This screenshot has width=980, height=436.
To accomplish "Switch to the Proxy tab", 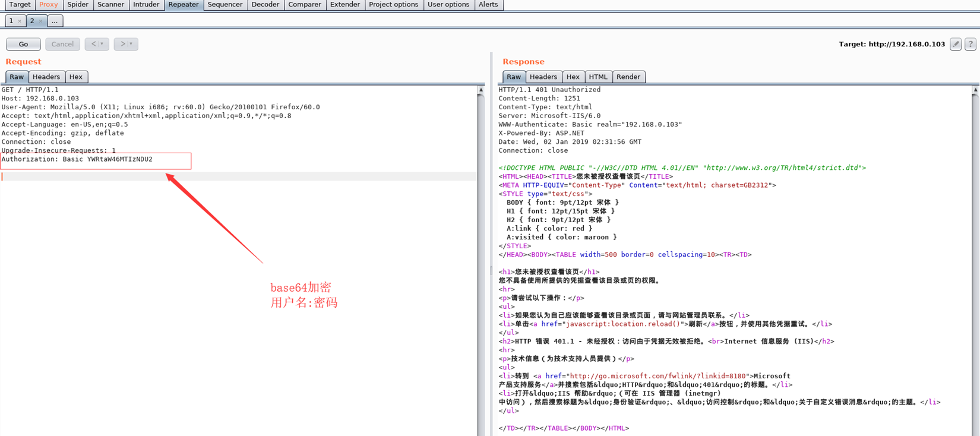I will tap(49, 5).
